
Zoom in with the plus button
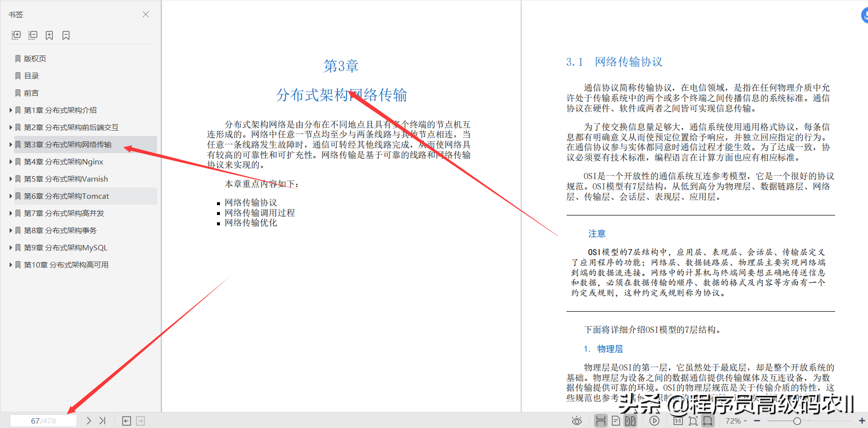click(x=862, y=421)
